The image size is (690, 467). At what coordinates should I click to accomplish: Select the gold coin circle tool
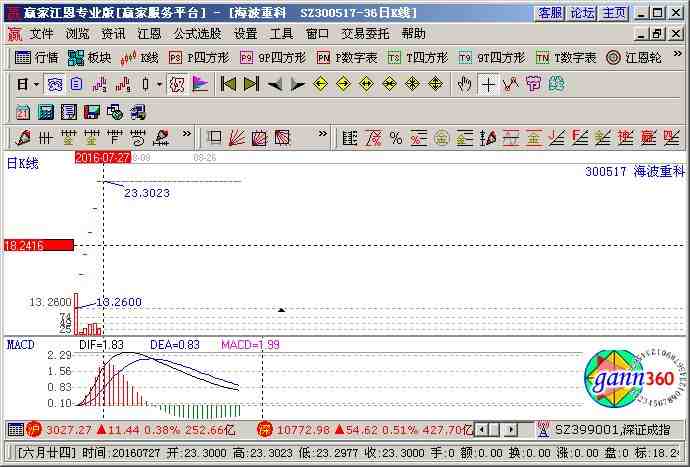(x=441, y=138)
